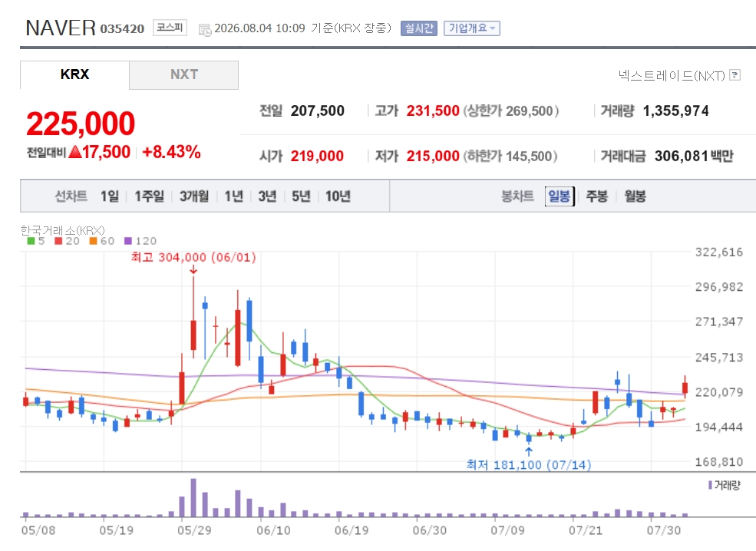Click the red up-triangle price change icon

74,153
